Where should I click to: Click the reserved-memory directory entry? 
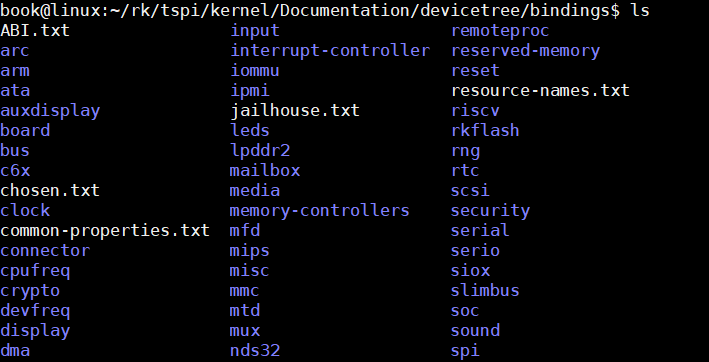pos(525,51)
